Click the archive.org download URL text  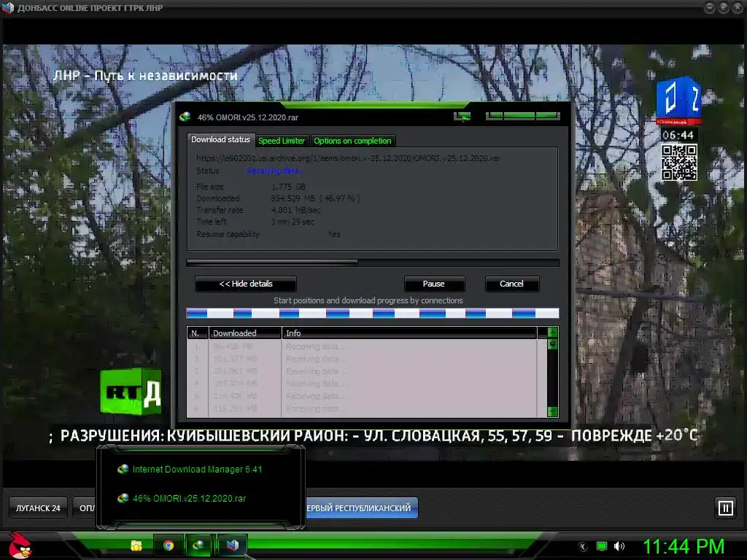[x=348, y=158]
